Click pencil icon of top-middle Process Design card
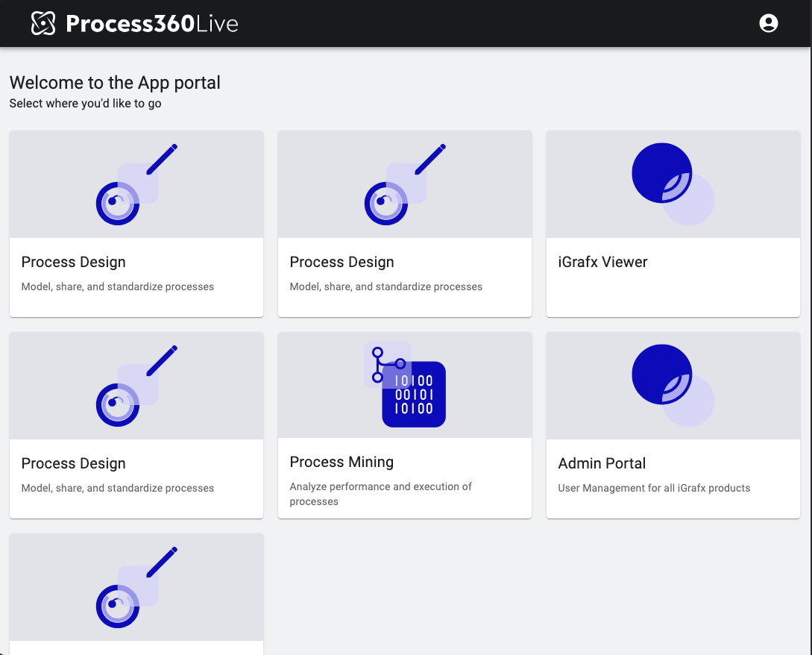Image resolution: width=812 pixels, height=655 pixels. click(x=430, y=160)
